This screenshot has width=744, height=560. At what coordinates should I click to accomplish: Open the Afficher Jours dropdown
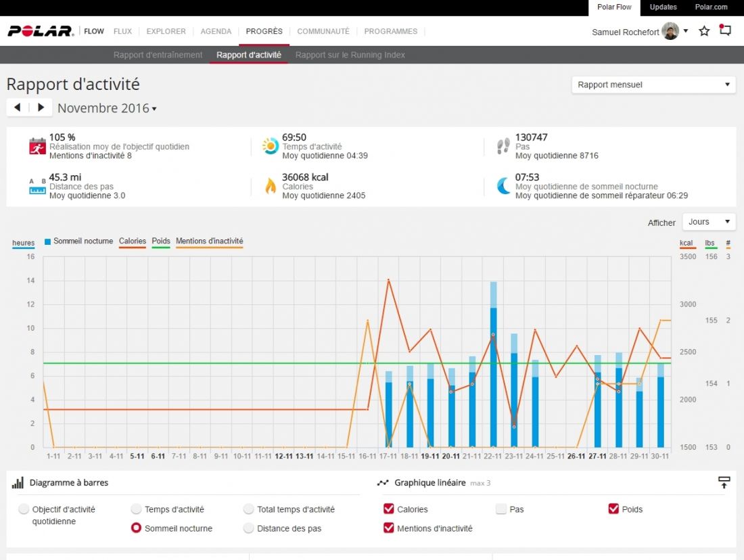708,222
